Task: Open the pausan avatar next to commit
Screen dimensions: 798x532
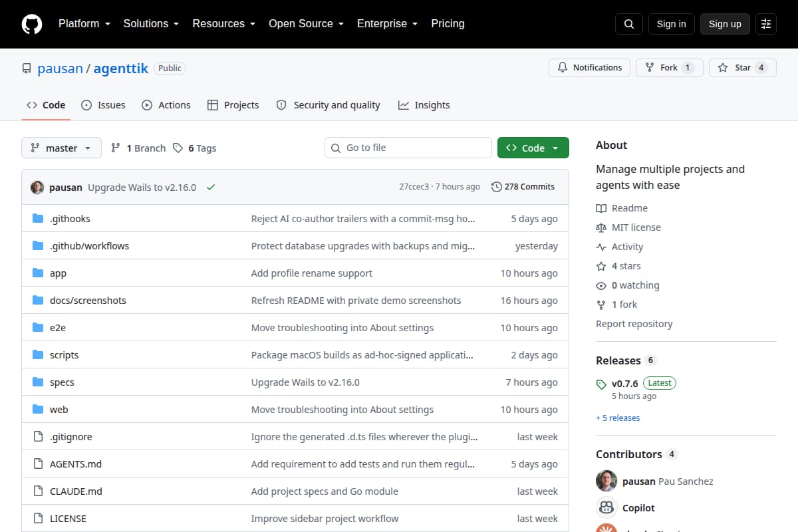Action: coord(37,187)
